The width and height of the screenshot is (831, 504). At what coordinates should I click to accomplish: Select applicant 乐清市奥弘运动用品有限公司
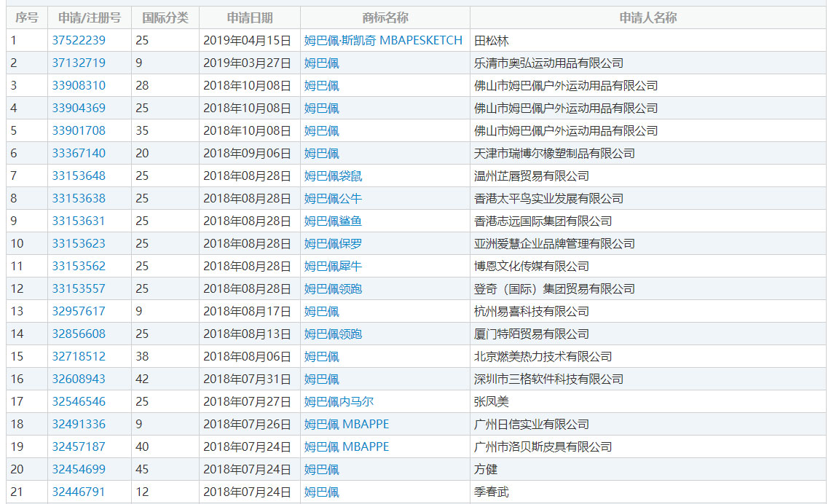(x=548, y=63)
